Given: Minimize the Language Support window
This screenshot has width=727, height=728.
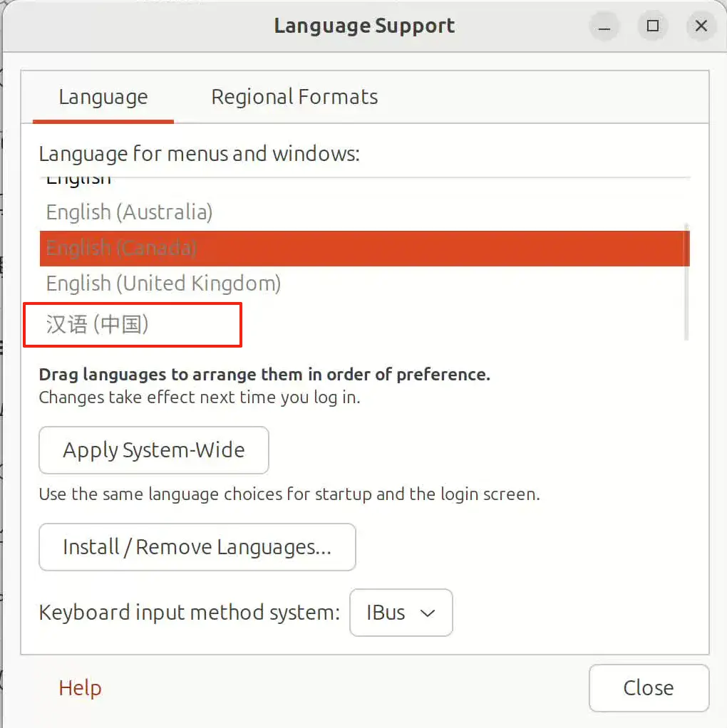Looking at the screenshot, I should pyautogui.click(x=604, y=26).
